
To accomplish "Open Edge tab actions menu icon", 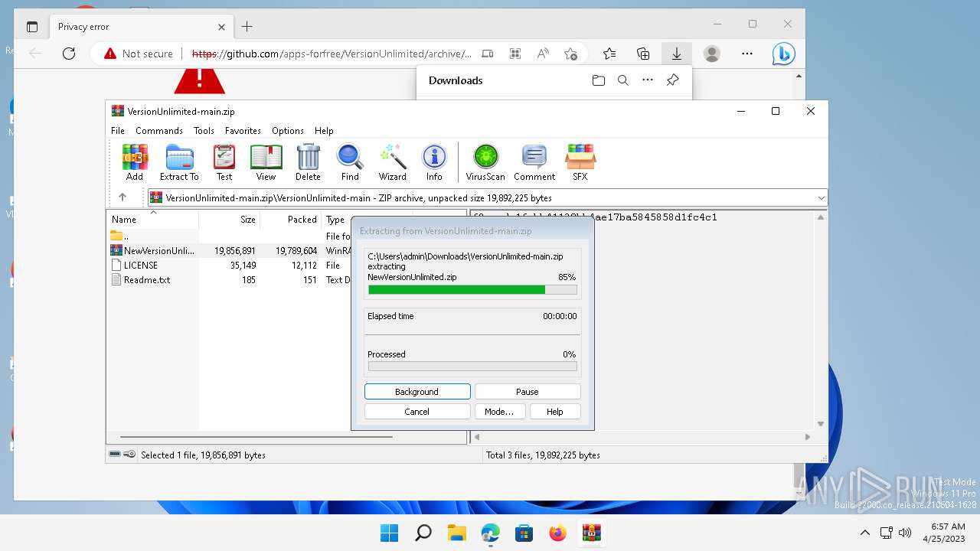I will point(32,27).
